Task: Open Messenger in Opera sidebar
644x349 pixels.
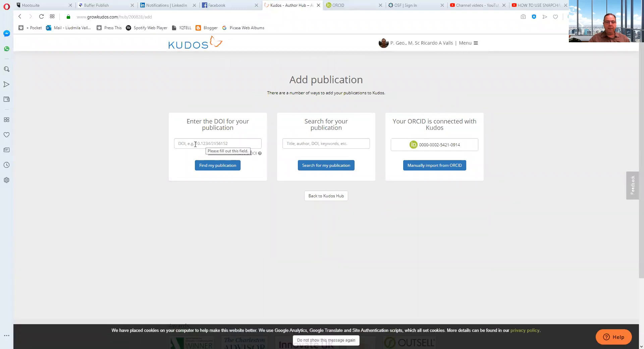Action: pyautogui.click(x=7, y=34)
